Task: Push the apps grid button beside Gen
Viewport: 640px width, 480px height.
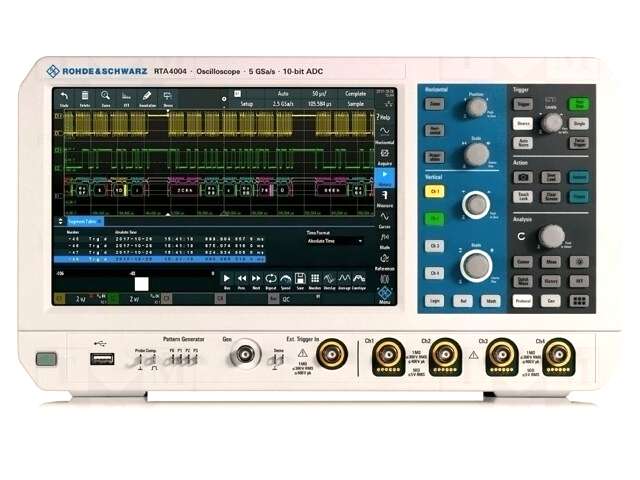Action: pyautogui.click(x=579, y=301)
